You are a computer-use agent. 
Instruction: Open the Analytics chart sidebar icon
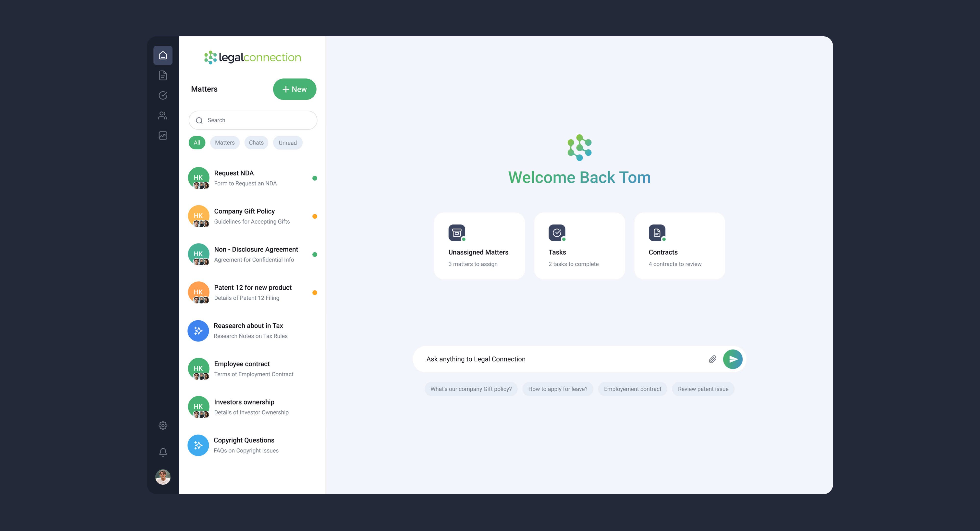(163, 136)
